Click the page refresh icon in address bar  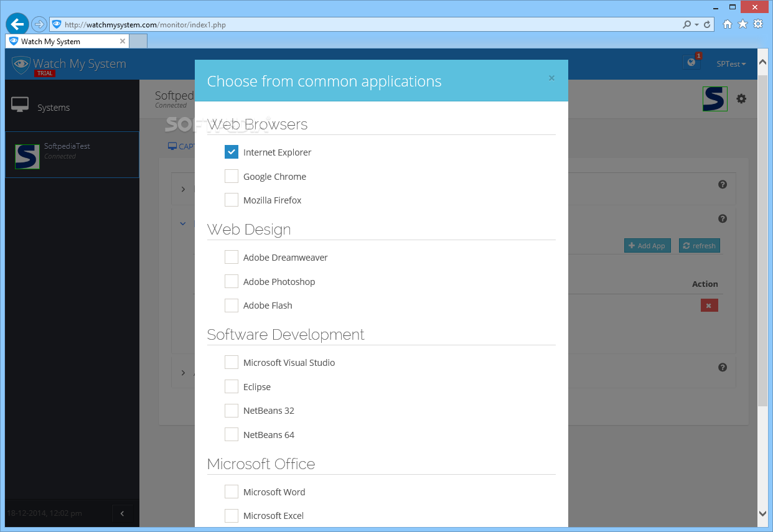pos(706,24)
